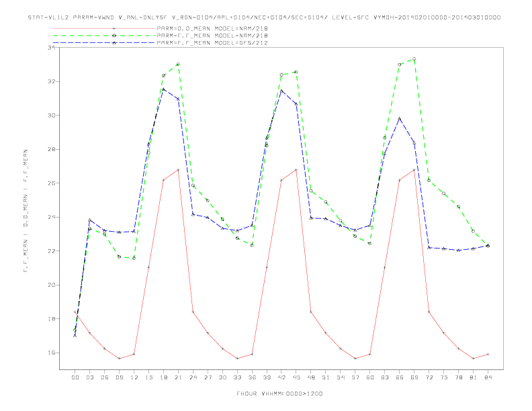Click red observed plus marker at hour 45
532x411 pixels.
pos(296,170)
